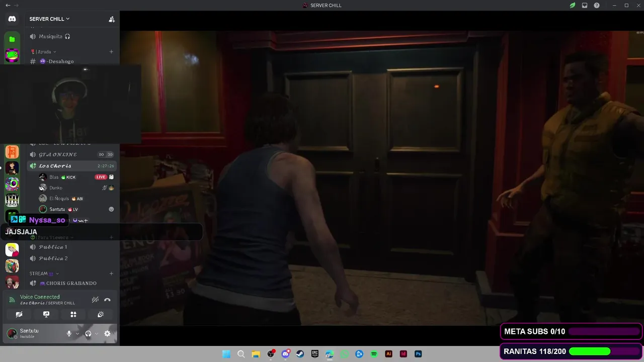Image resolution: width=644 pixels, height=362 pixels.
Task: Open Steam from the taskbar
Action: pos(300,354)
